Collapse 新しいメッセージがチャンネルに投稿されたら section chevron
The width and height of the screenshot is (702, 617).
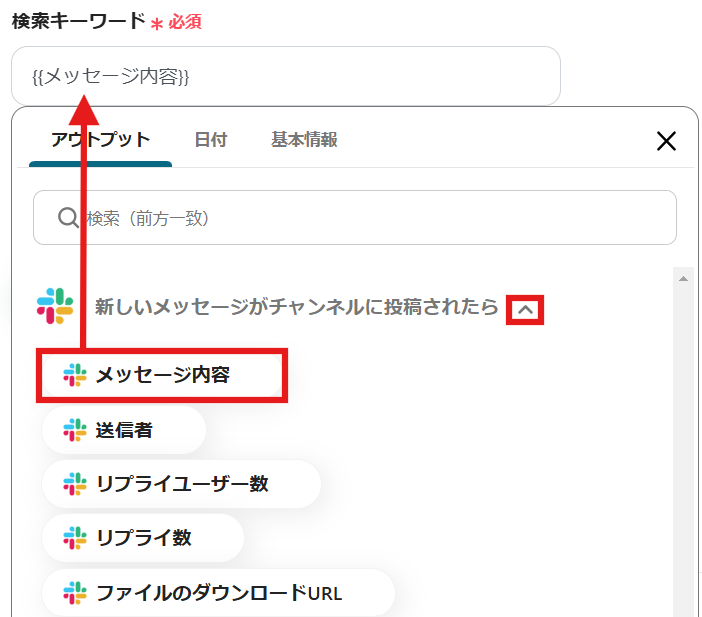525,309
